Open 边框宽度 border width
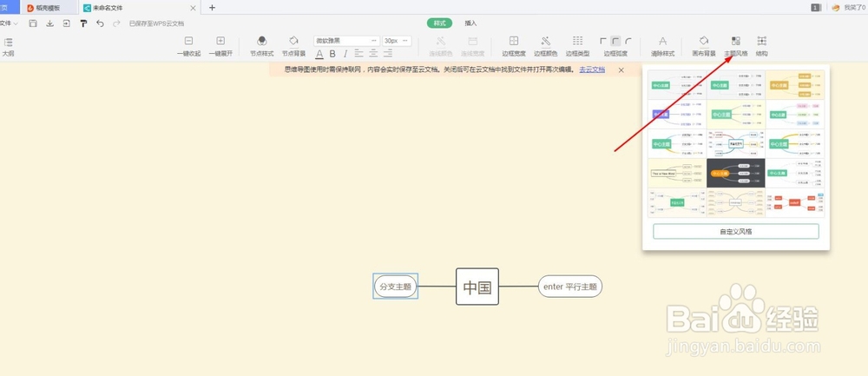 [514, 47]
